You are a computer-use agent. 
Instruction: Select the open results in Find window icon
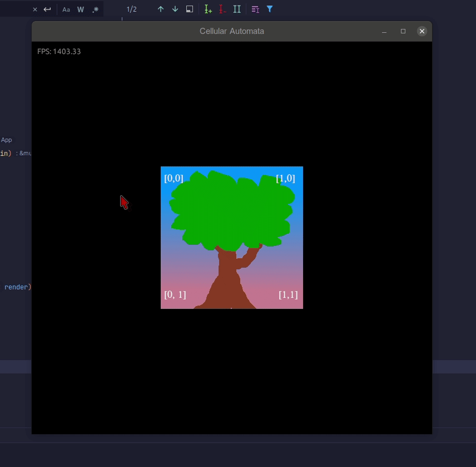(189, 9)
